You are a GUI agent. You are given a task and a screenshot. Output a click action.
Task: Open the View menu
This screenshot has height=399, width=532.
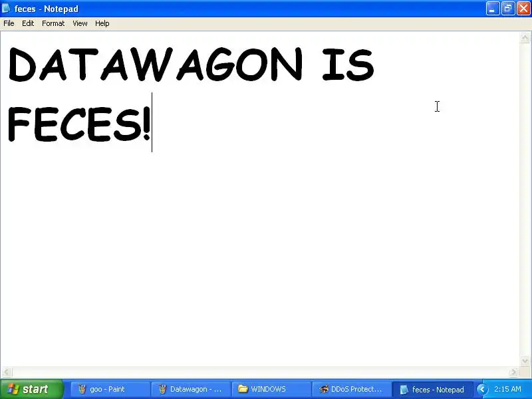point(80,23)
